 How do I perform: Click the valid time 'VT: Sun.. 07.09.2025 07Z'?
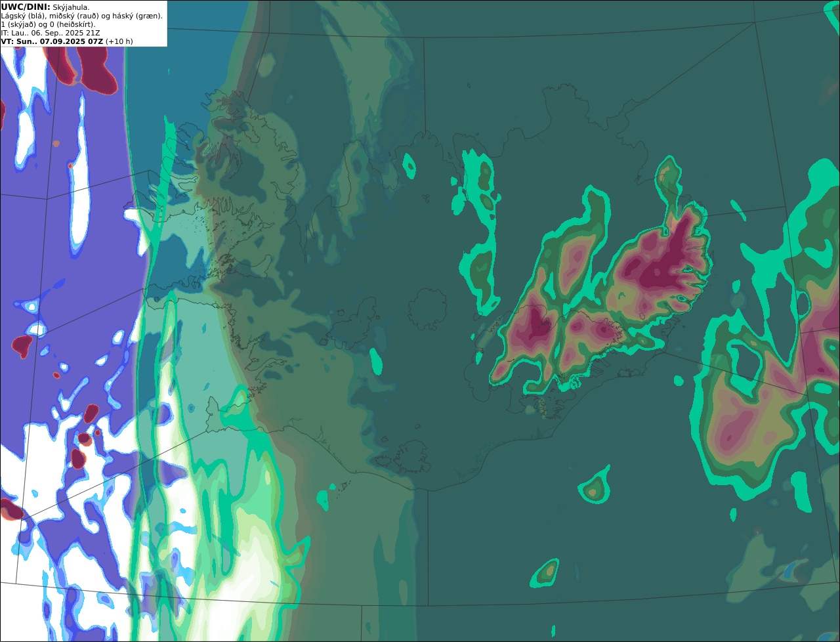pyautogui.click(x=52, y=41)
